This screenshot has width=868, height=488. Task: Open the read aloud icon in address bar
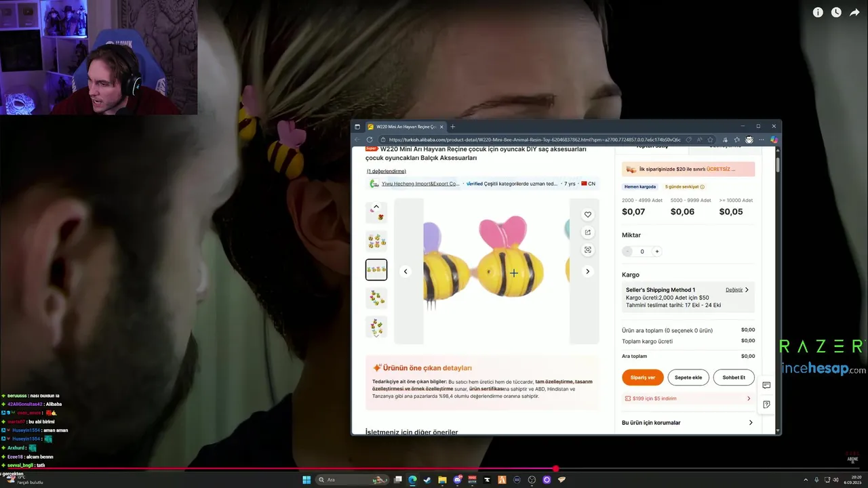click(x=699, y=140)
